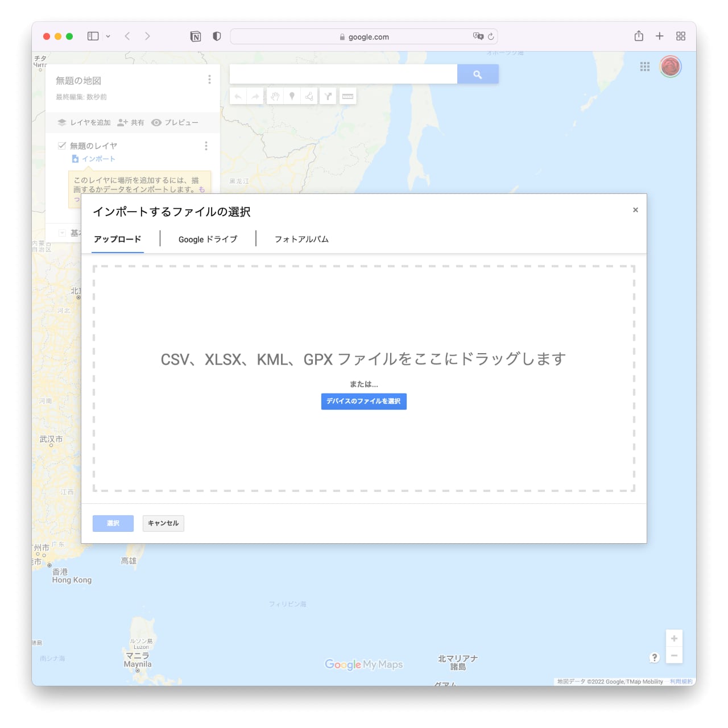This screenshot has height=728, width=728.
Task: Switch to the Google ドライブ tab
Action: click(x=208, y=239)
